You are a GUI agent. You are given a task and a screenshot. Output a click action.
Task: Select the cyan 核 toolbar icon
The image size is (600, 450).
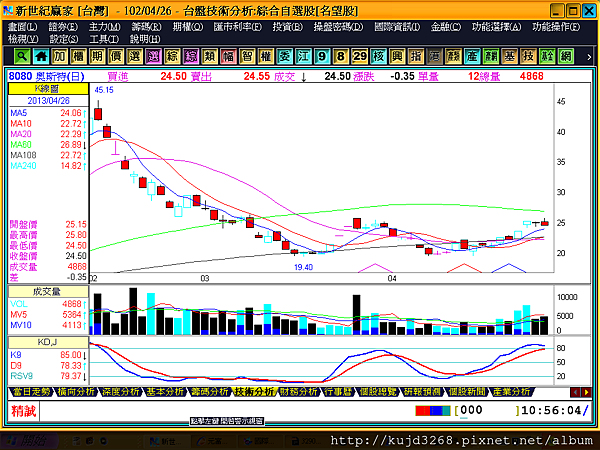click(378, 57)
